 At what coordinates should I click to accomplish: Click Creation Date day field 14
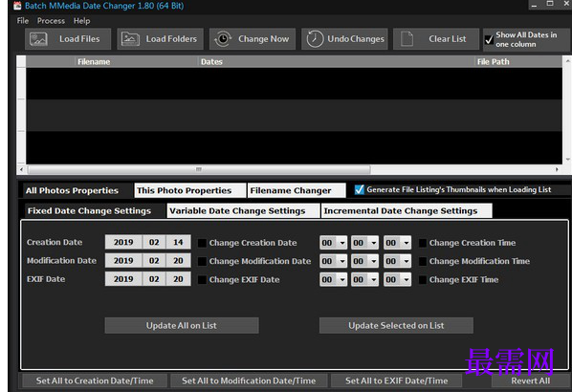[178, 243]
